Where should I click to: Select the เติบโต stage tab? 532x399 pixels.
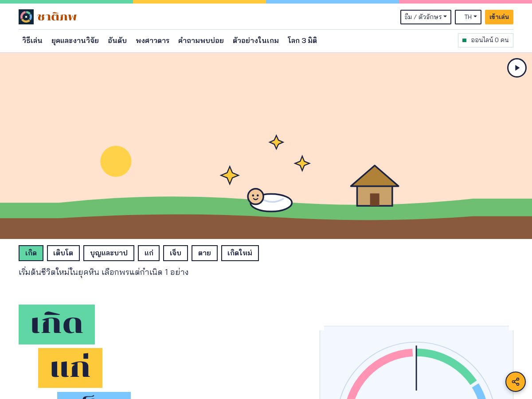63,253
